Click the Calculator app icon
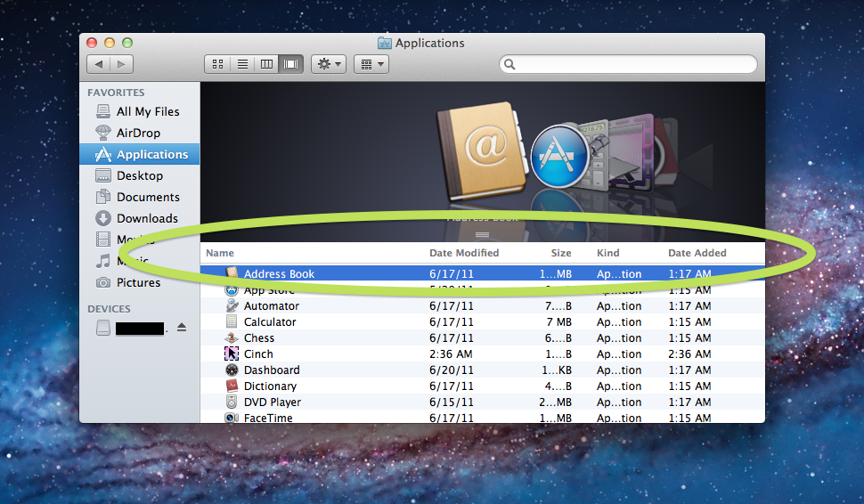The height and width of the screenshot is (504, 864). tap(232, 321)
